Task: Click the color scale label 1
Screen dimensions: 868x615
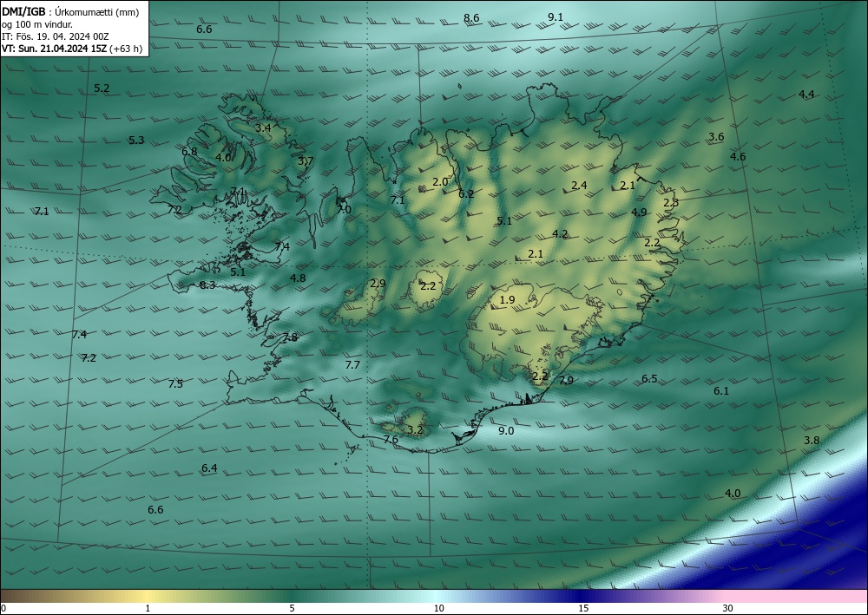Action: click(148, 608)
